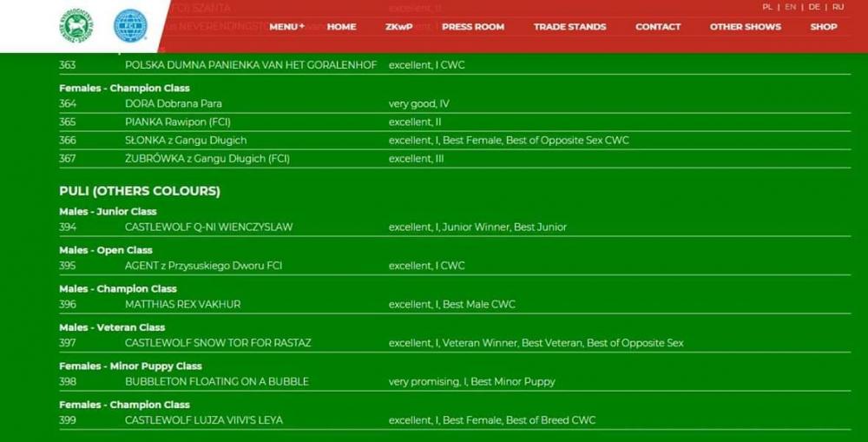Click catalogue number 397

tap(68, 343)
